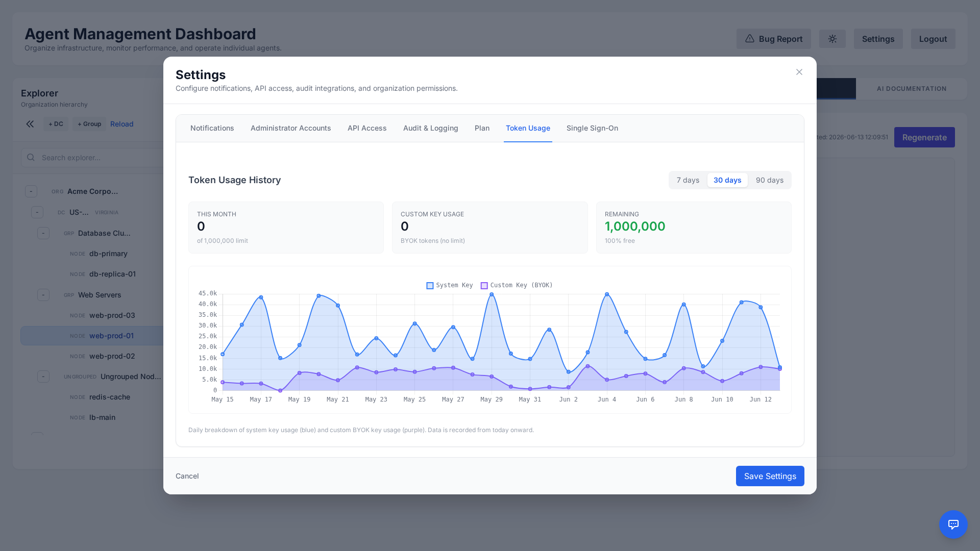Collapse the Explorer panel with the double chevron
The image size is (980, 551).
point(30,124)
